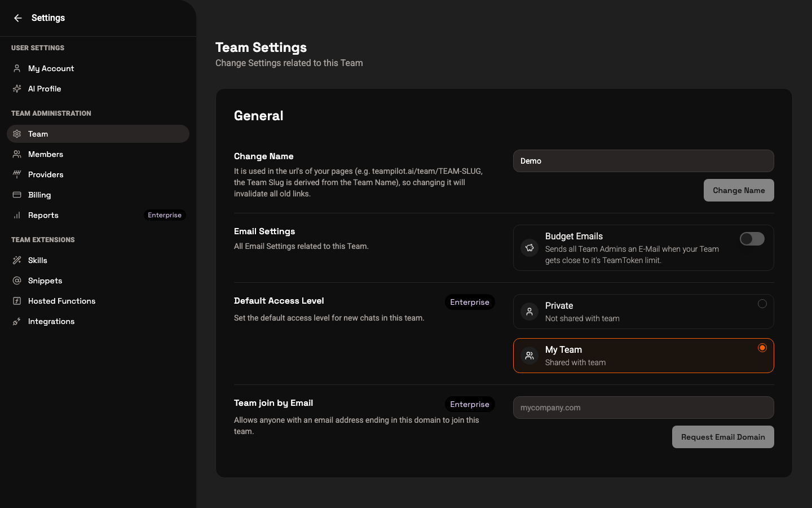Open the Reports page

98,215
